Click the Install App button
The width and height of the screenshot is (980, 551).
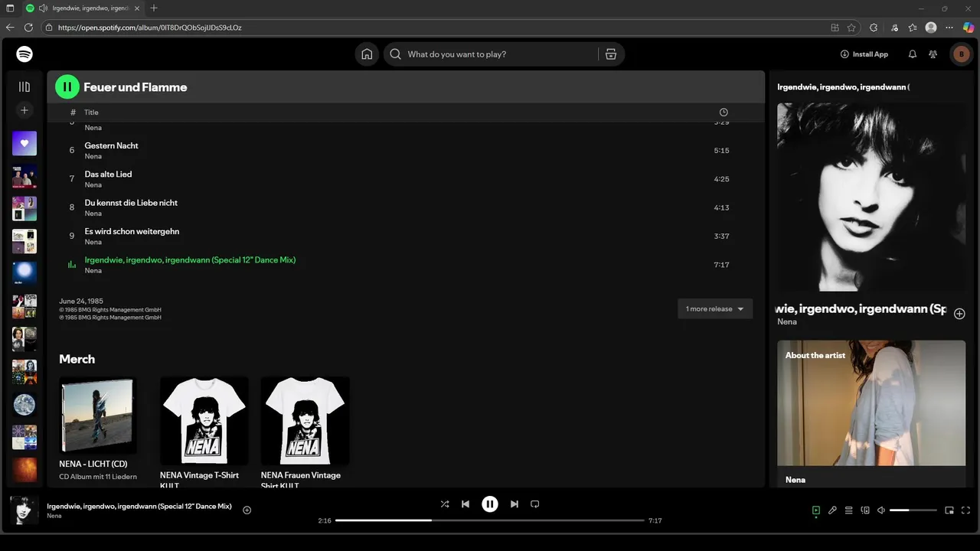tap(864, 54)
